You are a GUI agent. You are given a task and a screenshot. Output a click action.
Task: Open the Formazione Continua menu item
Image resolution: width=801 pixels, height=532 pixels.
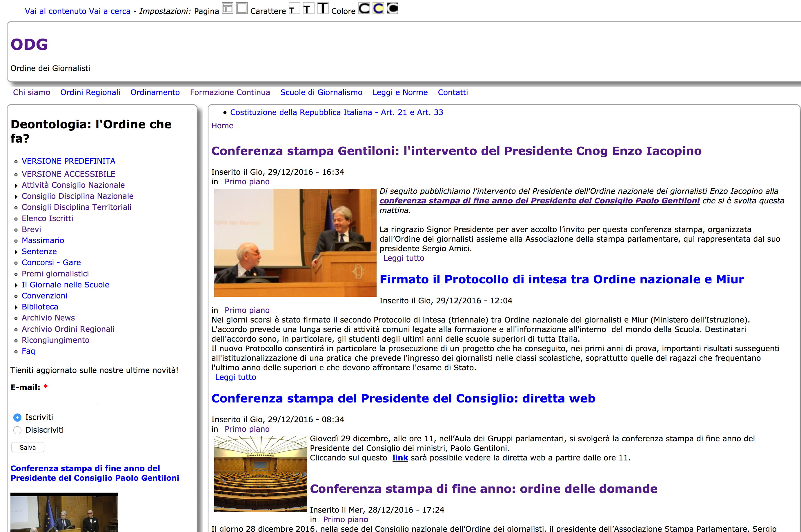(x=230, y=92)
